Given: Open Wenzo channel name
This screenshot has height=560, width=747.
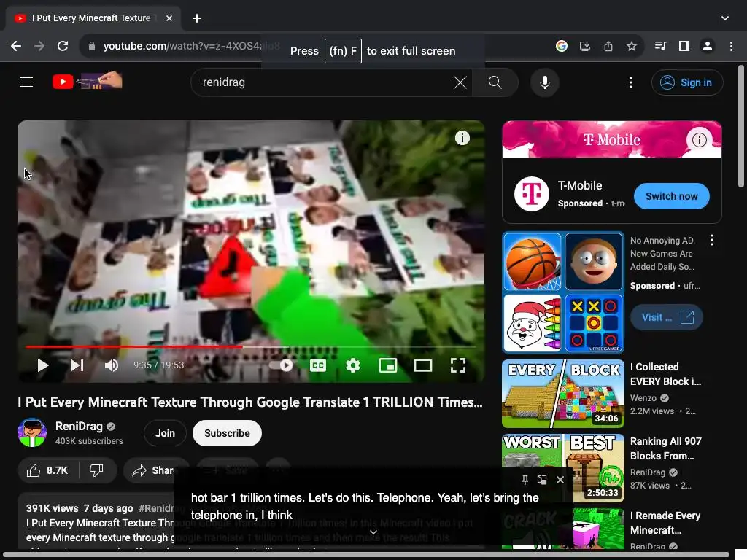Looking at the screenshot, I should tap(643, 398).
